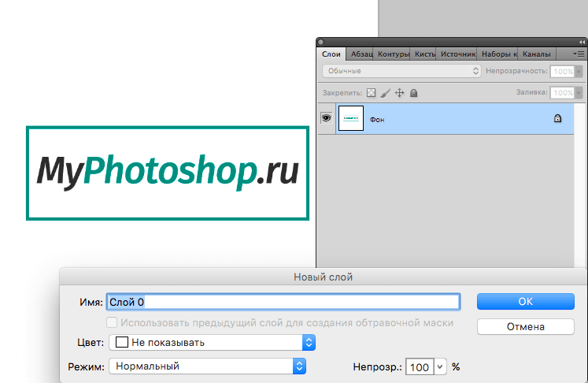Click the Непрозр. value field showing 100
This screenshot has width=588, height=383.
(420, 367)
